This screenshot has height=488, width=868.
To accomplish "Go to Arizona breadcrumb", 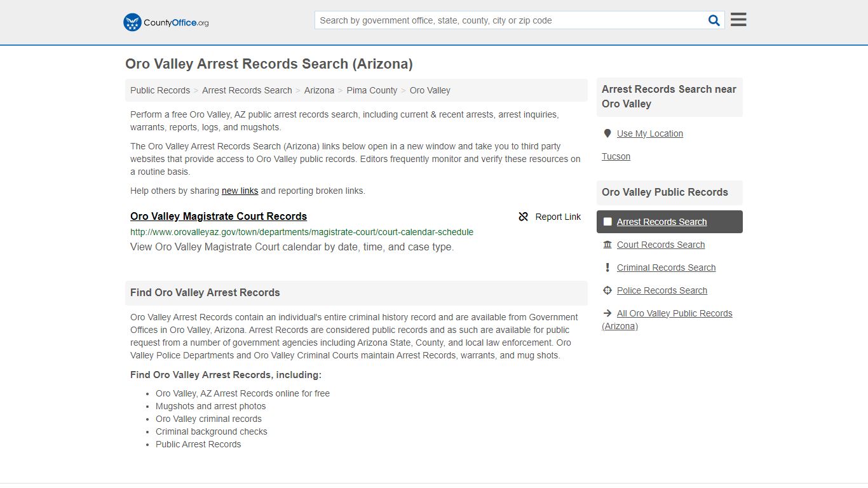I will tap(319, 90).
